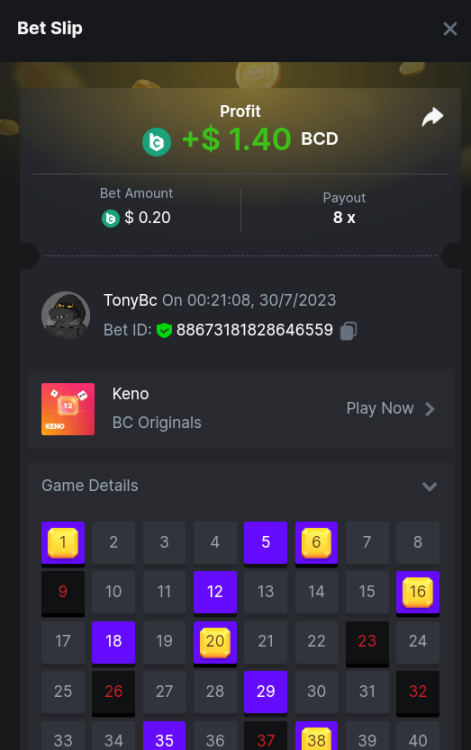The width and height of the screenshot is (471, 750).
Task: Click the Play Now chevron arrow
Action: (x=430, y=409)
